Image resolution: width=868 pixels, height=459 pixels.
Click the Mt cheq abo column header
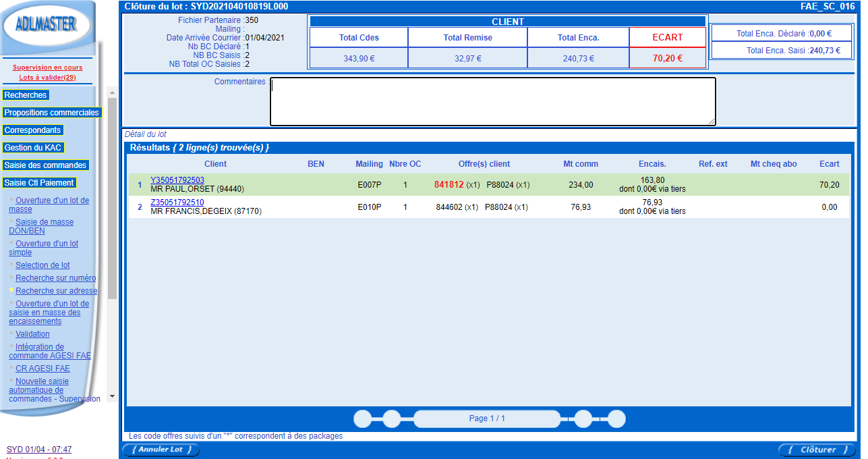[x=774, y=164]
